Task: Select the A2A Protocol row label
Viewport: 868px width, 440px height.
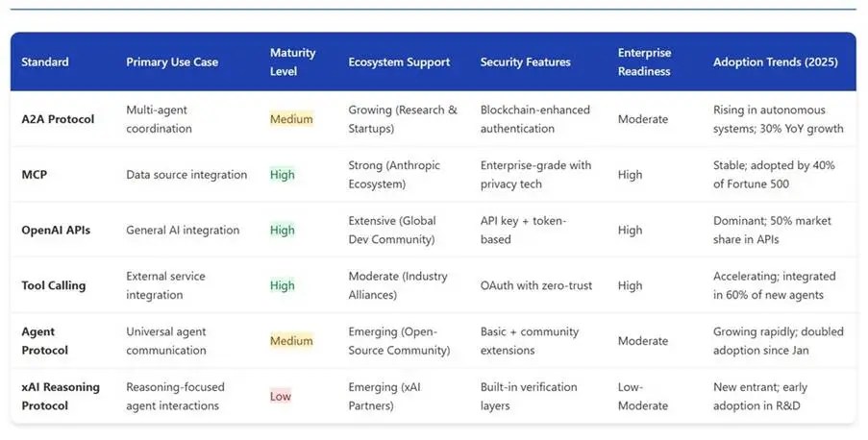Action: tap(58, 119)
